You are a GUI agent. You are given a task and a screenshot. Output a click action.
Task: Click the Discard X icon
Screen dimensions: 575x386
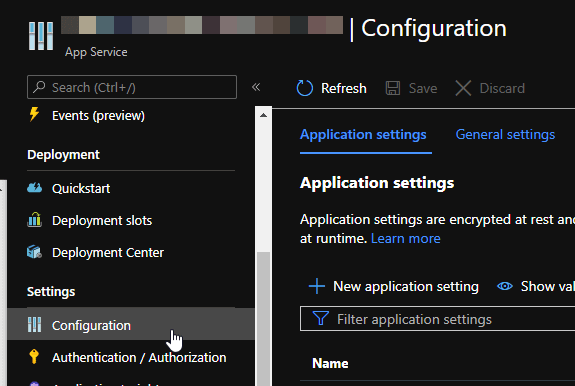pos(463,88)
